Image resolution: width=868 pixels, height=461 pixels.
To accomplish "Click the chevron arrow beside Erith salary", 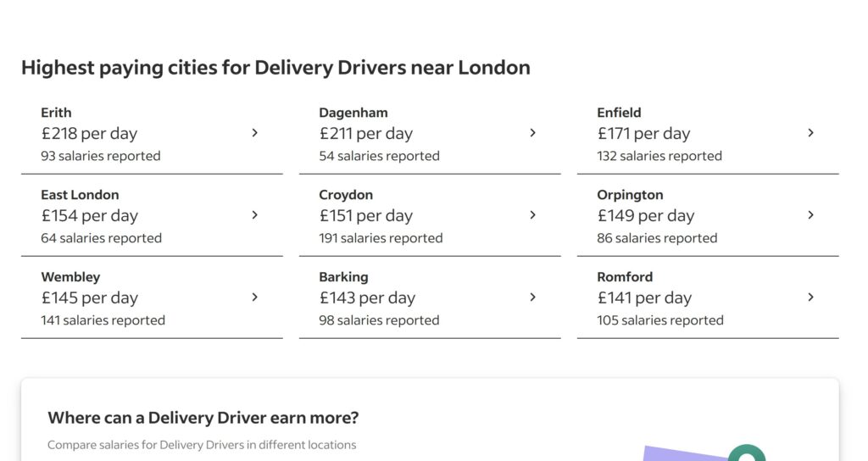I will 254,133.
